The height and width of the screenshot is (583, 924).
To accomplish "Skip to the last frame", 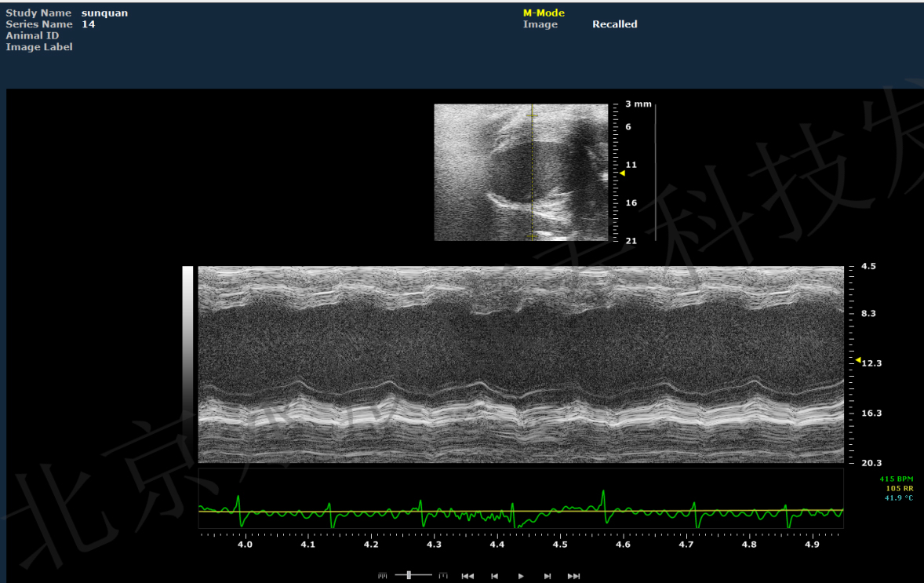I will (x=573, y=576).
